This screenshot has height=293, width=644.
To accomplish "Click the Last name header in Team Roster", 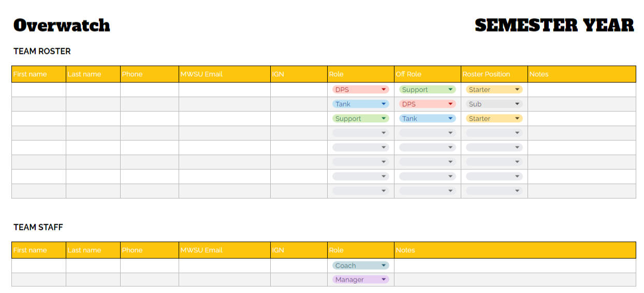I will point(93,74).
